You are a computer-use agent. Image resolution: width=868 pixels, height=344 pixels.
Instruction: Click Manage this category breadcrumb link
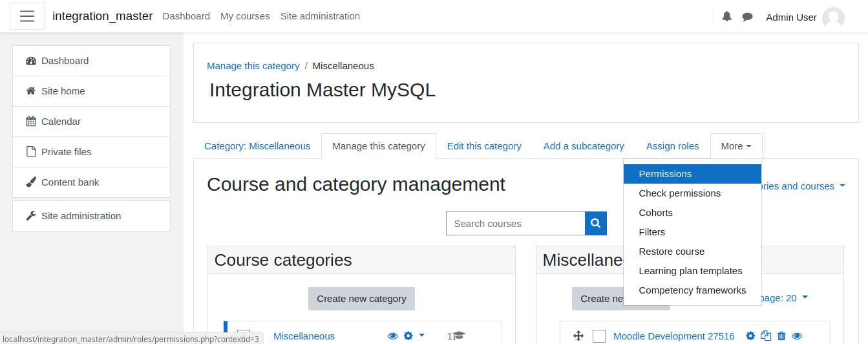point(253,66)
